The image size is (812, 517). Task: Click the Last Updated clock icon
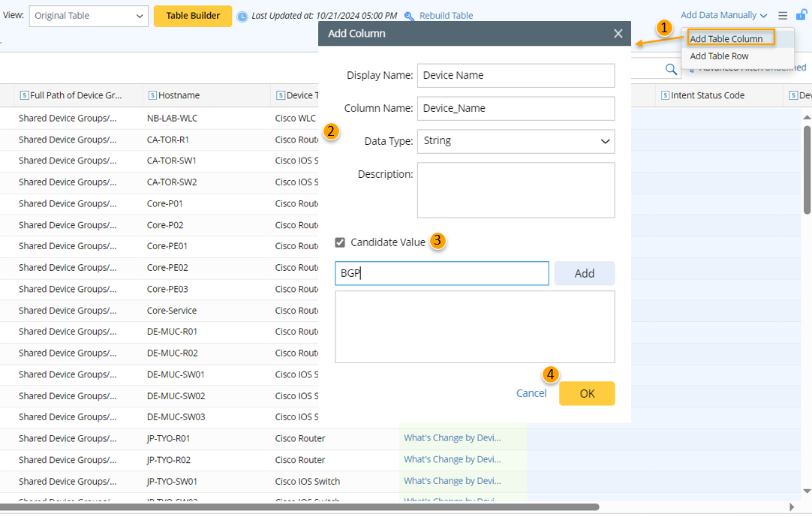[x=242, y=16]
